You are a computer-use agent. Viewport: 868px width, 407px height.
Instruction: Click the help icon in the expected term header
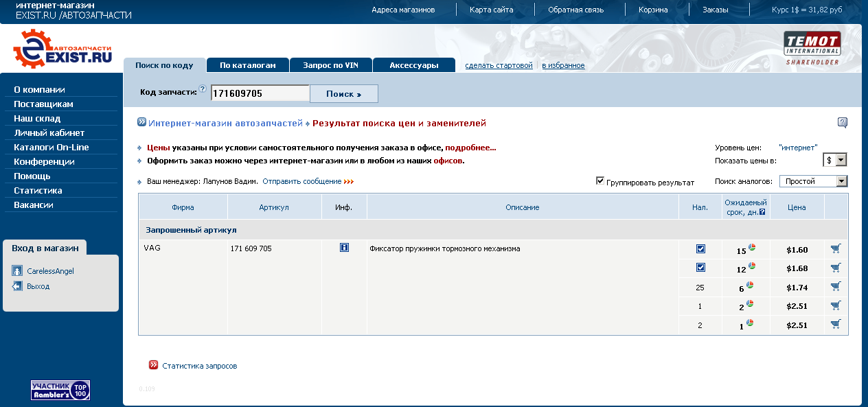[x=762, y=212]
